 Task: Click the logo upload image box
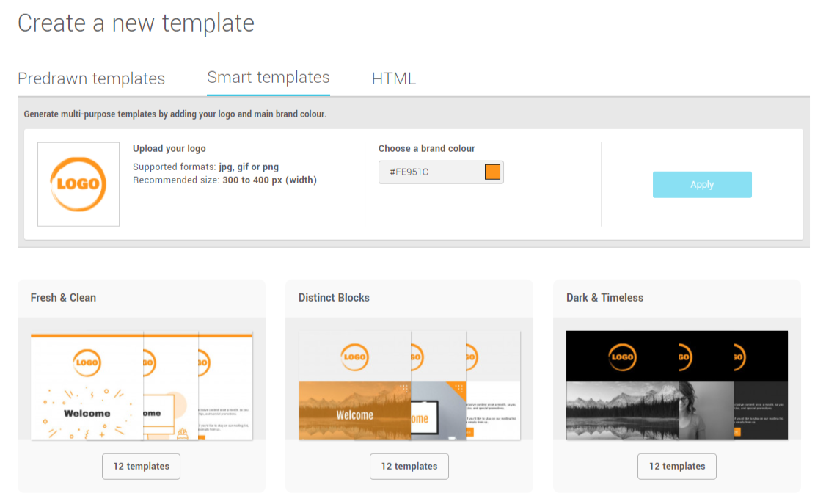[78, 184]
